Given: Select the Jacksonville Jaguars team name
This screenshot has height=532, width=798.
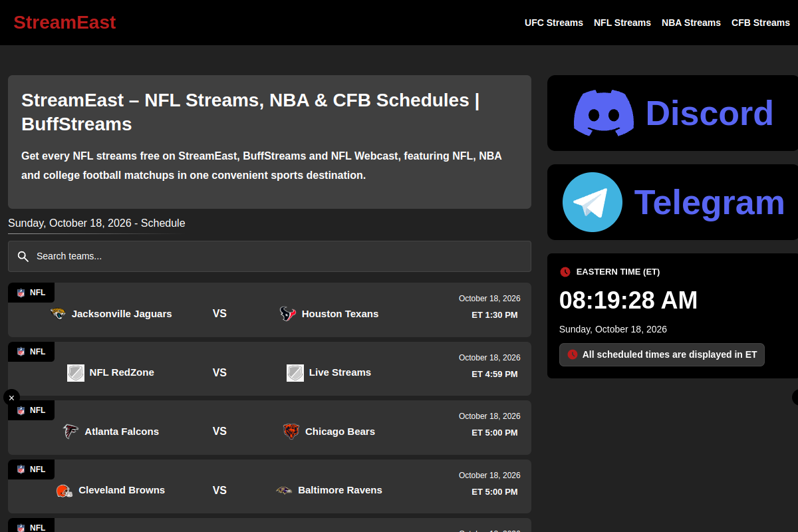Looking at the screenshot, I should coord(122,314).
